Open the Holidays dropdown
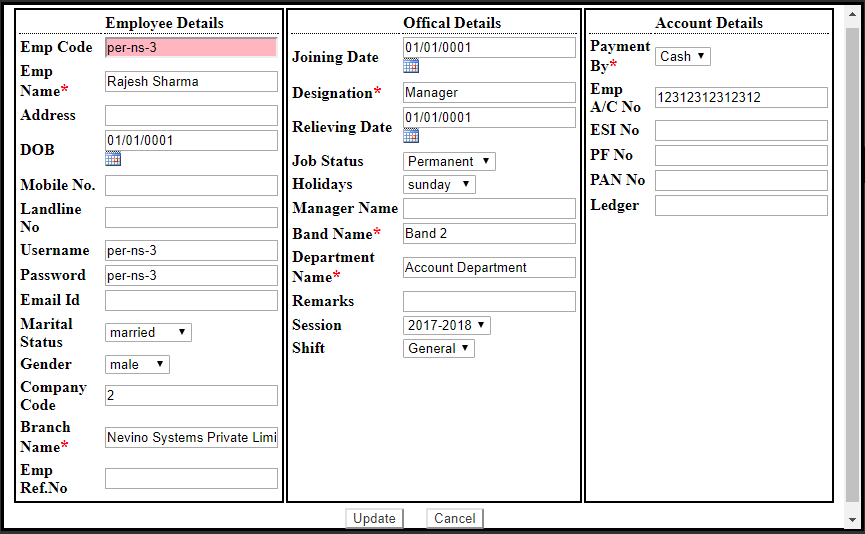Viewport: 865px width, 534px height. coord(439,184)
